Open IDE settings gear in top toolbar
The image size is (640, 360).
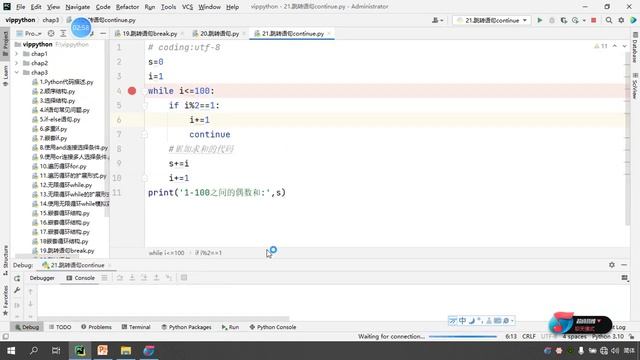pyautogui.click(x=621, y=20)
